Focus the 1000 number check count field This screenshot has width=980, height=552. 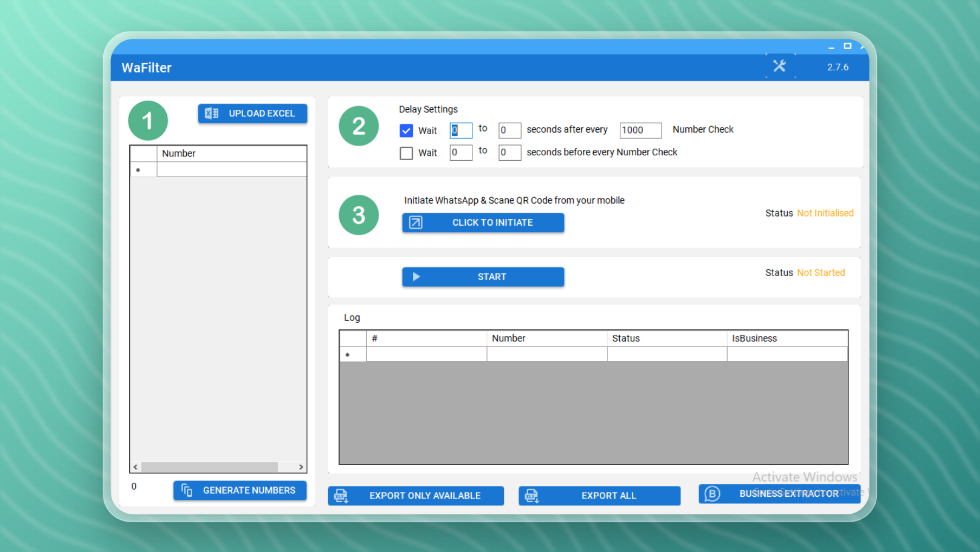coord(640,130)
